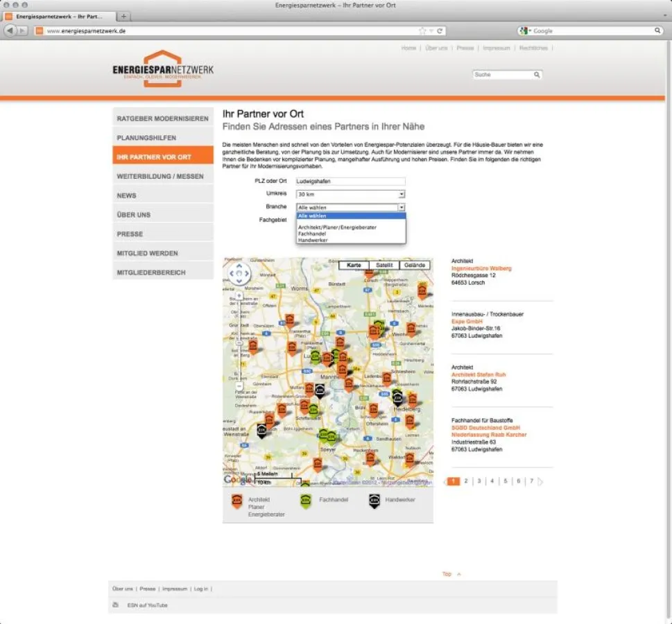The width and height of the screenshot is (672, 624).
Task: Open the Ingenieurbüro Walberg link
Action: pyautogui.click(x=481, y=268)
